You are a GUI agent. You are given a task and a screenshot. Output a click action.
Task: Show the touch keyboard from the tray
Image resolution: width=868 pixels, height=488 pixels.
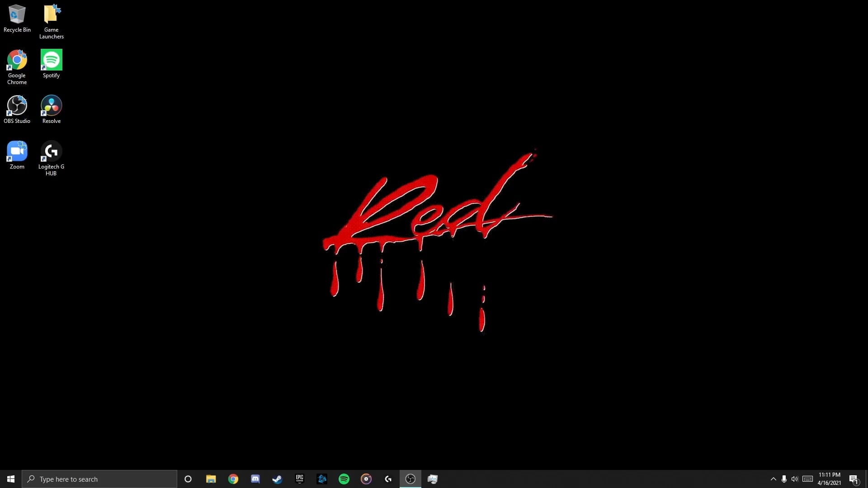pos(807,479)
